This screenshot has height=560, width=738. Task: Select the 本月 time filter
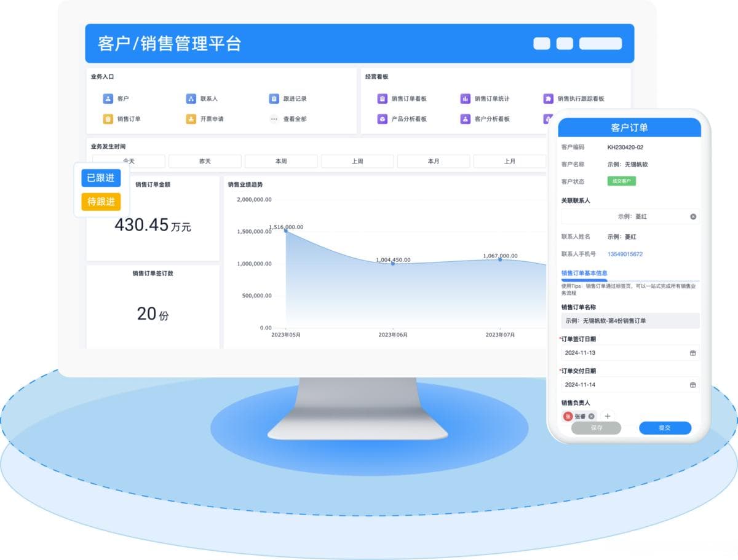[434, 161]
